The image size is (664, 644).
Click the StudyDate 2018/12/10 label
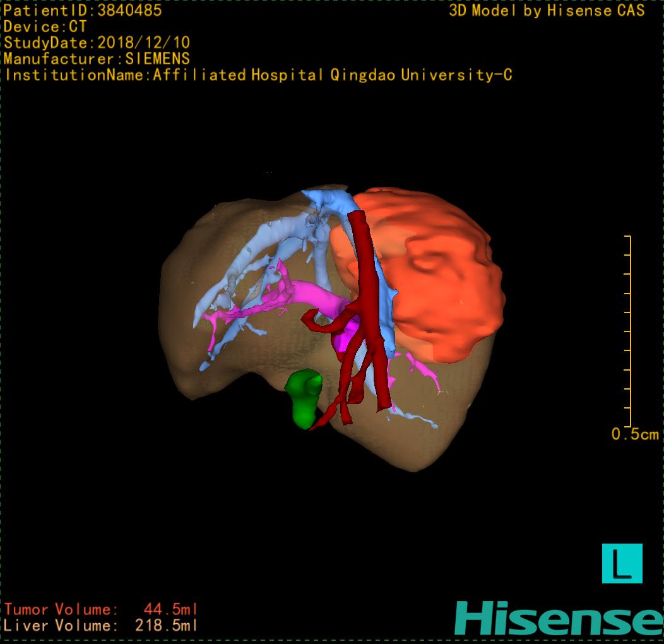[x=97, y=43]
